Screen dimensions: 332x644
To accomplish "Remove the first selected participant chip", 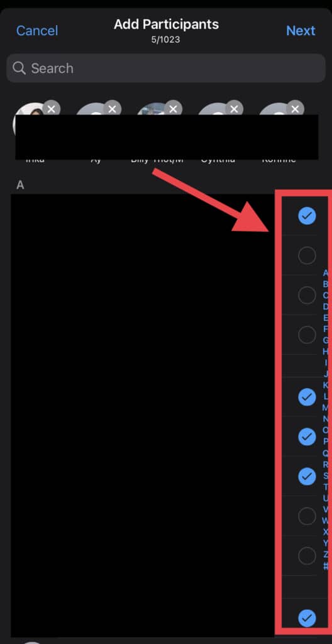I will [51, 109].
